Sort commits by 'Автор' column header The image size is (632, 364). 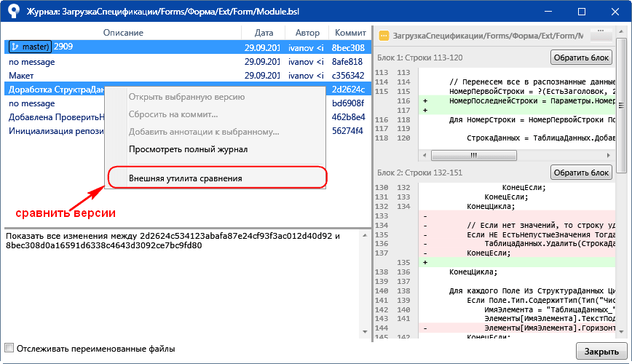coord(307,33)
